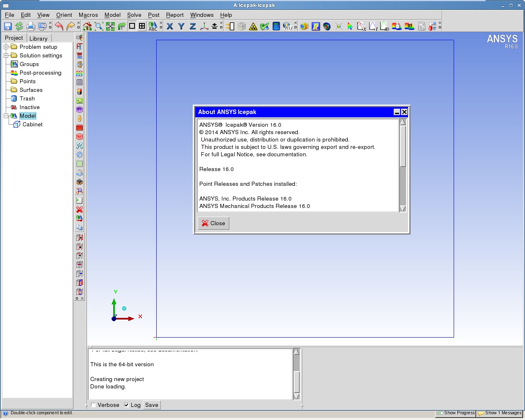Select the Groups tree item

click(29, 64)
